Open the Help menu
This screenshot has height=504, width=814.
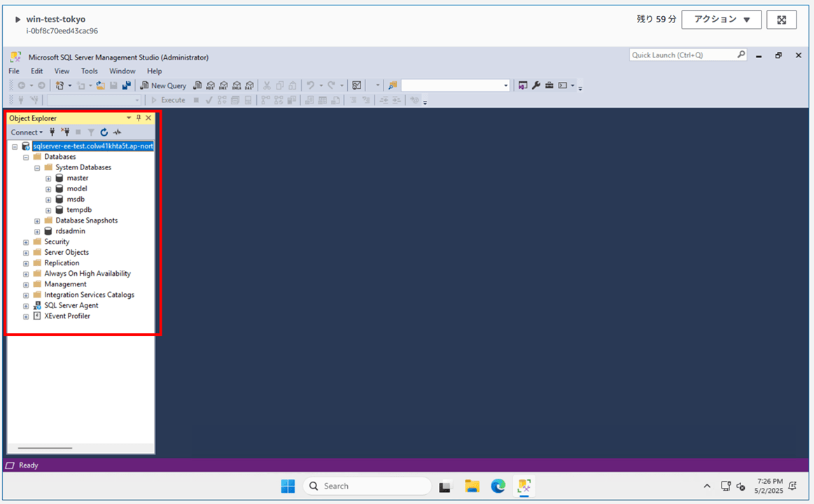point(154,71)
